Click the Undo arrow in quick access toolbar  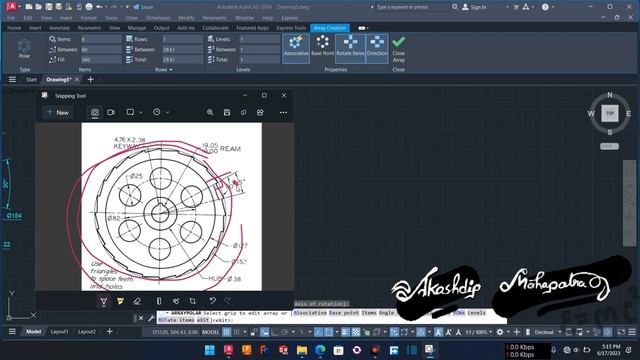tap(99, 7)
